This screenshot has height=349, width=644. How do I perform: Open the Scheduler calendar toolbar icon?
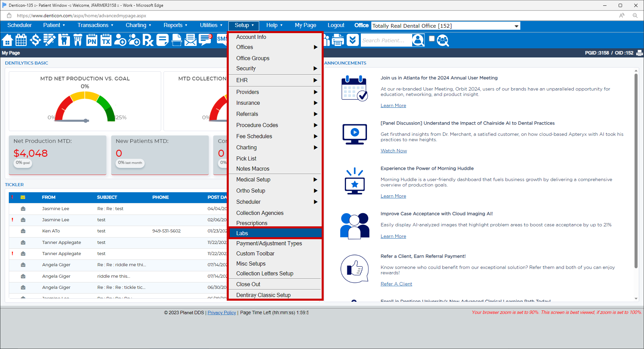(x=21, y=40)
